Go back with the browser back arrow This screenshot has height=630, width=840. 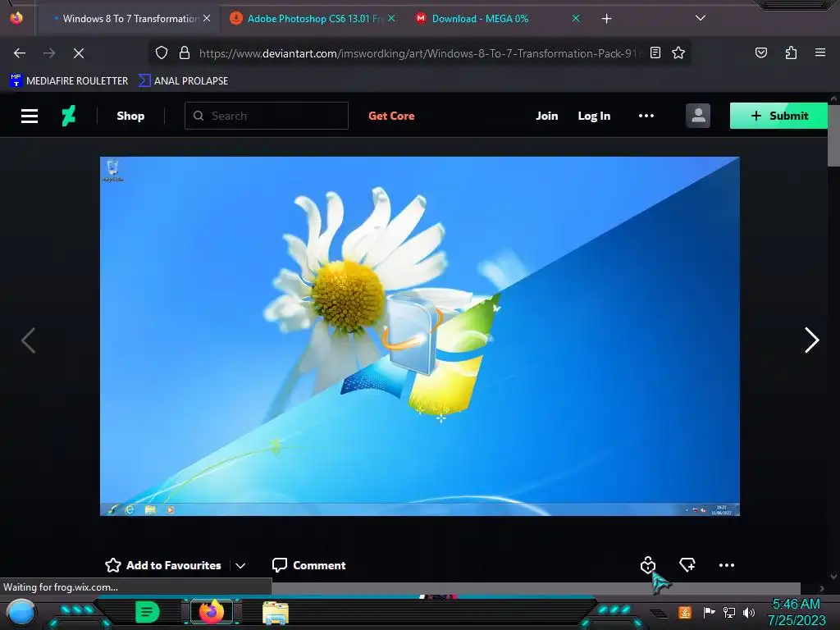[x=20, y=53]
